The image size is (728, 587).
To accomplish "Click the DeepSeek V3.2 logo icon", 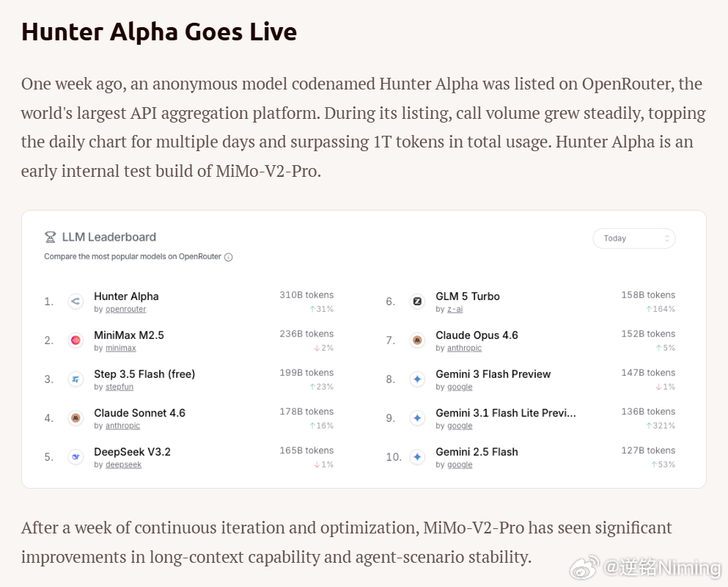I will (76, 457).
